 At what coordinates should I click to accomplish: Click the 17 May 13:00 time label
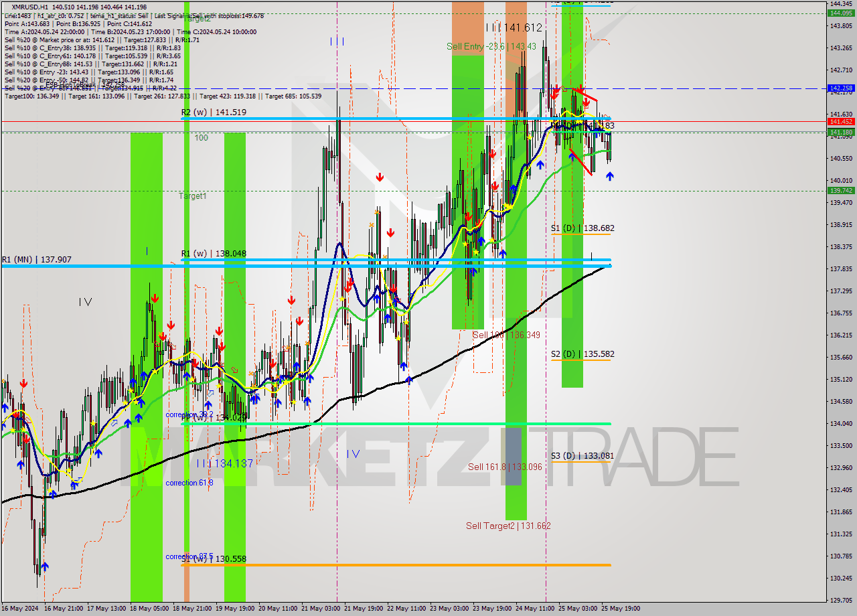click(x=105, y=609)
